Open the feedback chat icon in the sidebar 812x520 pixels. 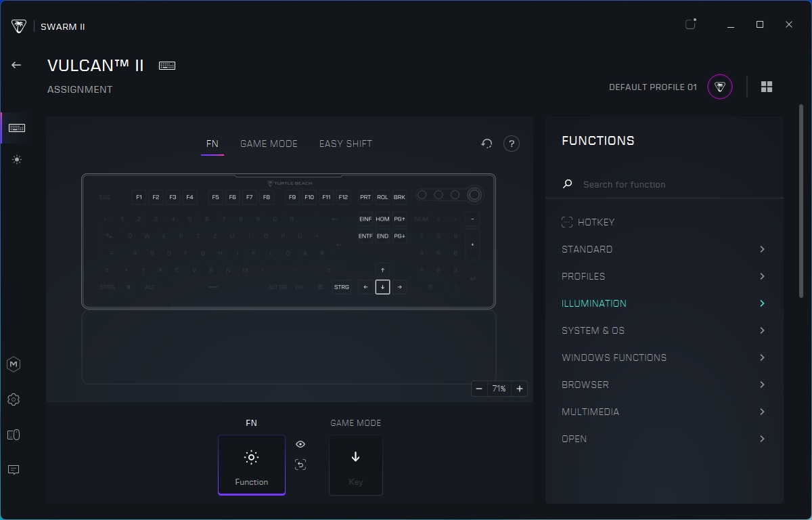14,470
